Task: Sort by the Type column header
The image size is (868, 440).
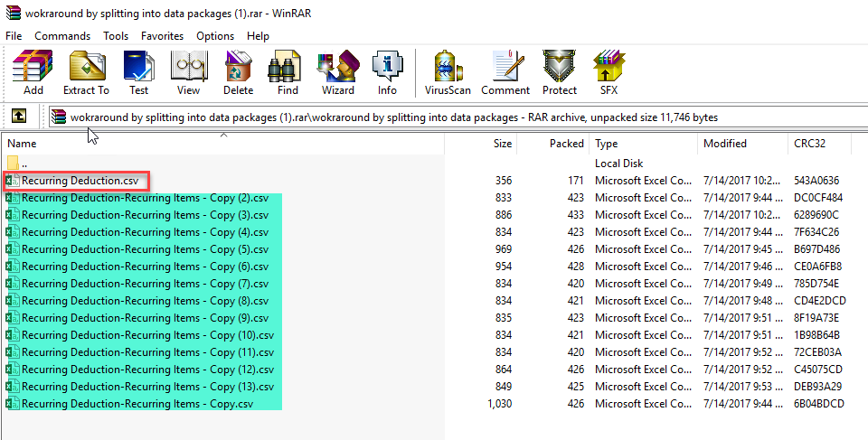Action: [643, 144]
